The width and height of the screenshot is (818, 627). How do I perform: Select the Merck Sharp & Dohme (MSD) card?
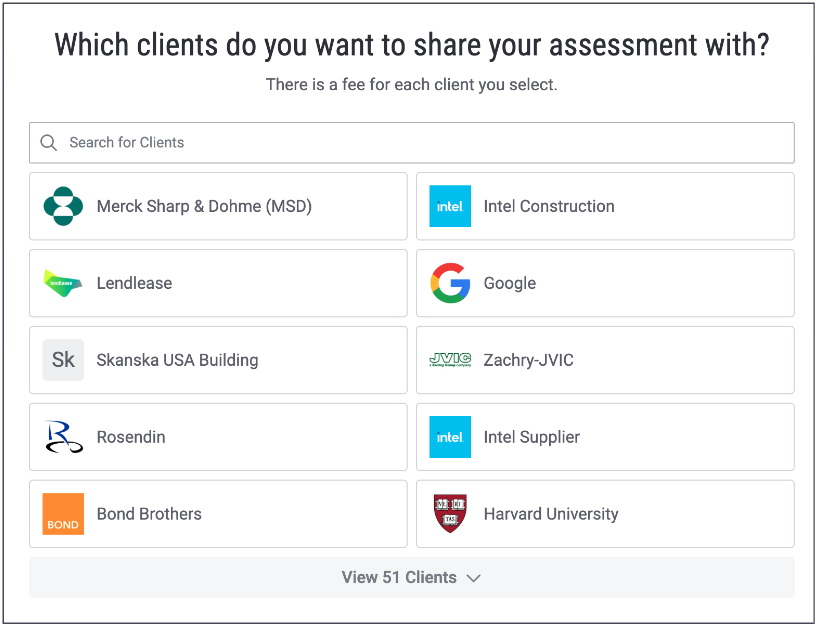click(218, 206)
